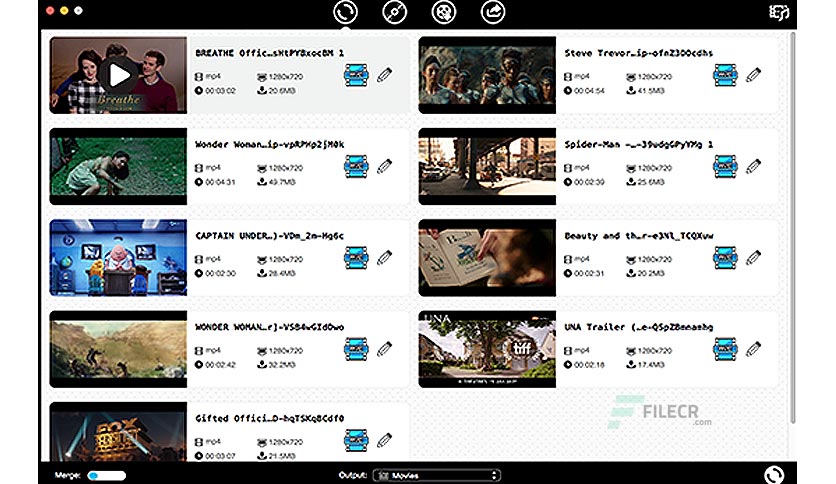Open the Share/upload tab icon
Image resolution: width=836 pixels, height=484 pixels.
click(x=493, y=12)
